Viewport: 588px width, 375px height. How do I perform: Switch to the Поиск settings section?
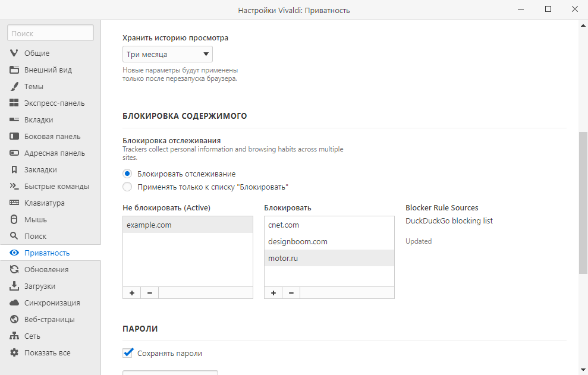(x=36, y=236)
